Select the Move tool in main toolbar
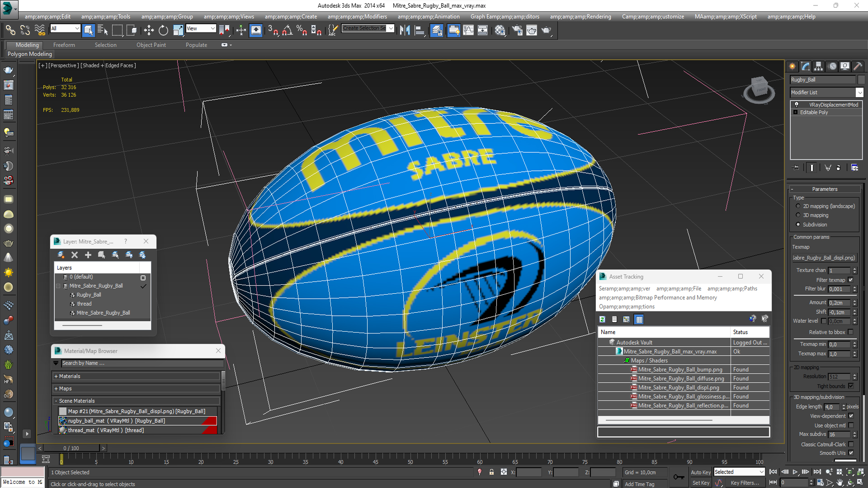This screenshot has width=868, height=488. 149,30
